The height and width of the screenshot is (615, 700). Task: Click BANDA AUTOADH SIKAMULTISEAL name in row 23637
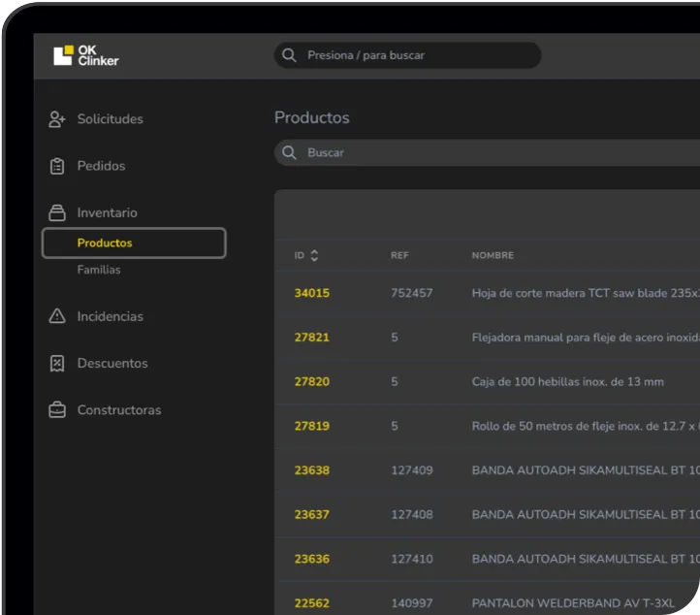(x=586, y=514)
